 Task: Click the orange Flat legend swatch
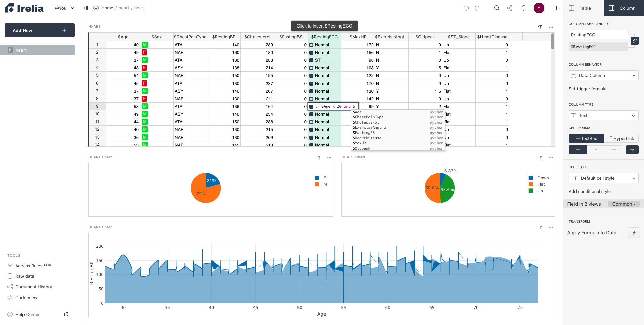tap(531, 184)
